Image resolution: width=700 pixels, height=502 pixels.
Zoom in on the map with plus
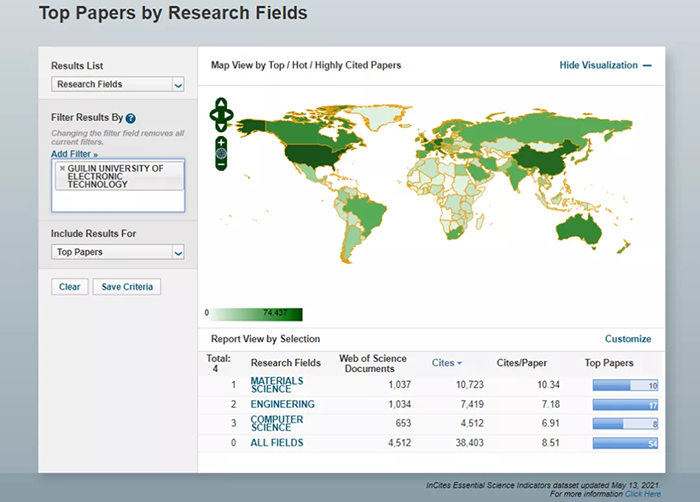(221, 142)
